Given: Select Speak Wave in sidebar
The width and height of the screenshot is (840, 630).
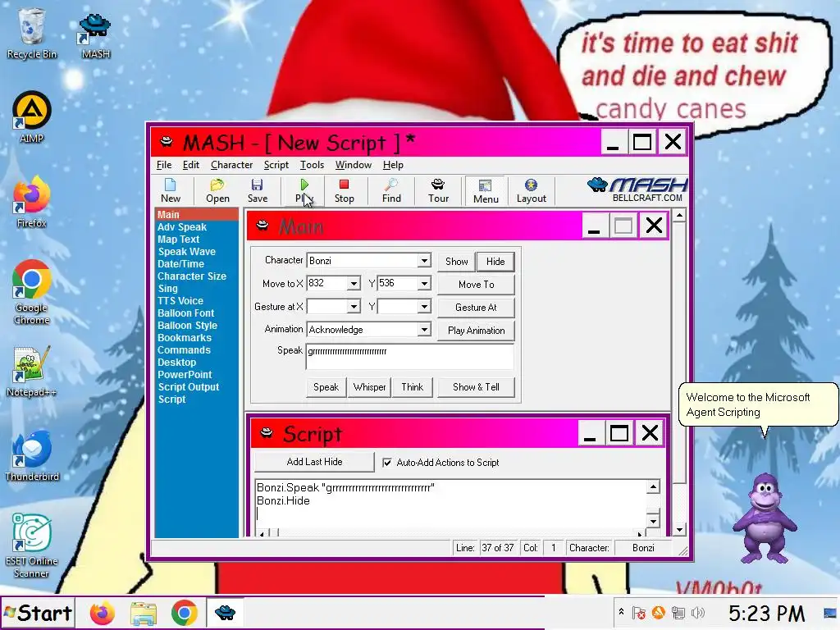Looking at the screenshot, I should point(186,252).
